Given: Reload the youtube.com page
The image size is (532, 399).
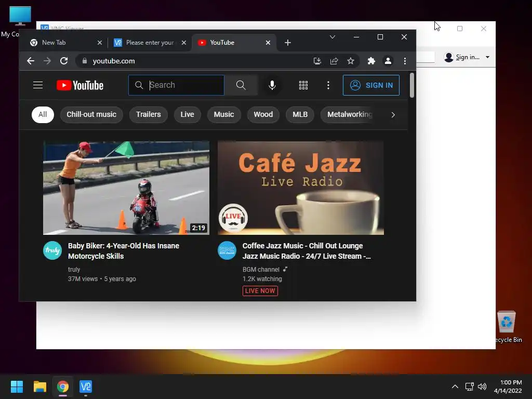Looking at the screenshot, I should click(x=64, y=61).
